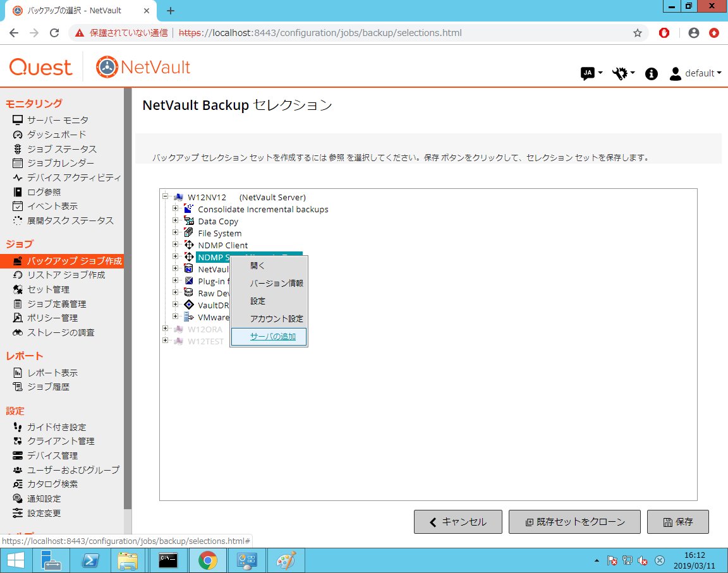Choose バージョン情報 from the context menu
Image resolution: width=728 pixels, height=573 pixels.
click(x=269, y=283)
